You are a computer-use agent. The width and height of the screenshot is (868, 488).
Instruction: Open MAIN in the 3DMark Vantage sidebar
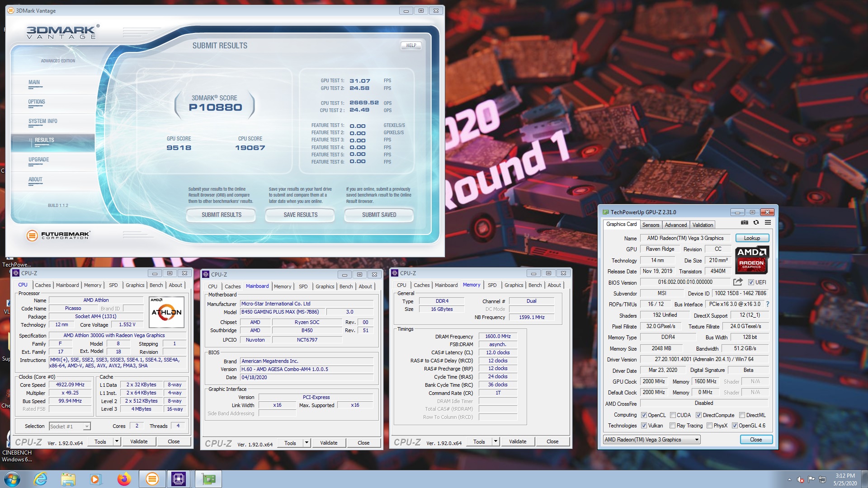click(x=34, y=82)
